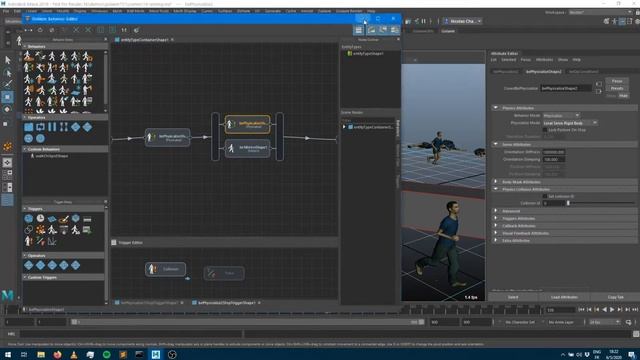Open the Physicalize Mode dropdown
The image size is (640, 360).
coord(570,122)
